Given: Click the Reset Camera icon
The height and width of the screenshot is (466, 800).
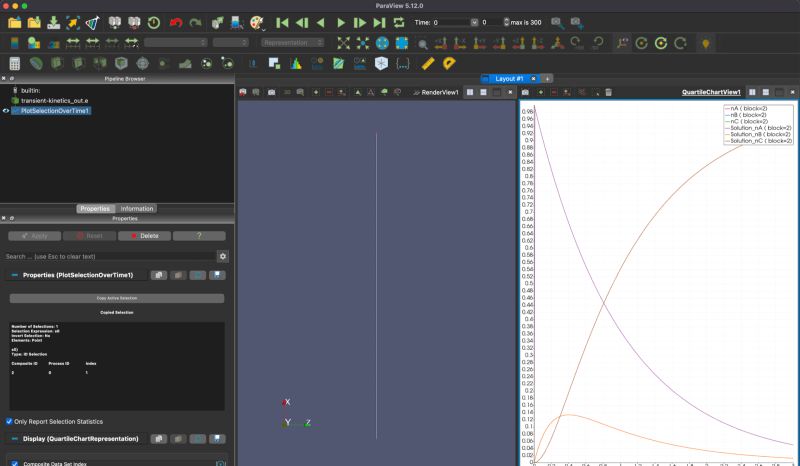Looking at the screenshot, I should point(343,43).
